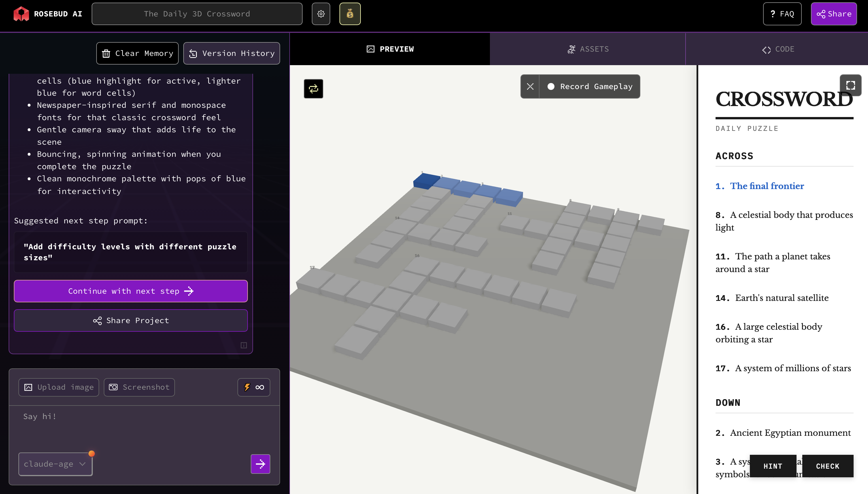Click the swap arrows icon in preview

pyautogui.click(x=313, y=88)
